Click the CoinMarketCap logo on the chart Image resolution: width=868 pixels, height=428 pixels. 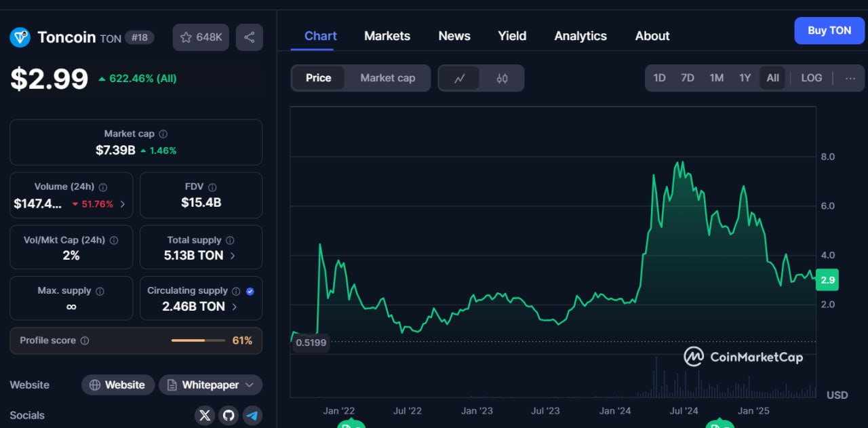743,357
